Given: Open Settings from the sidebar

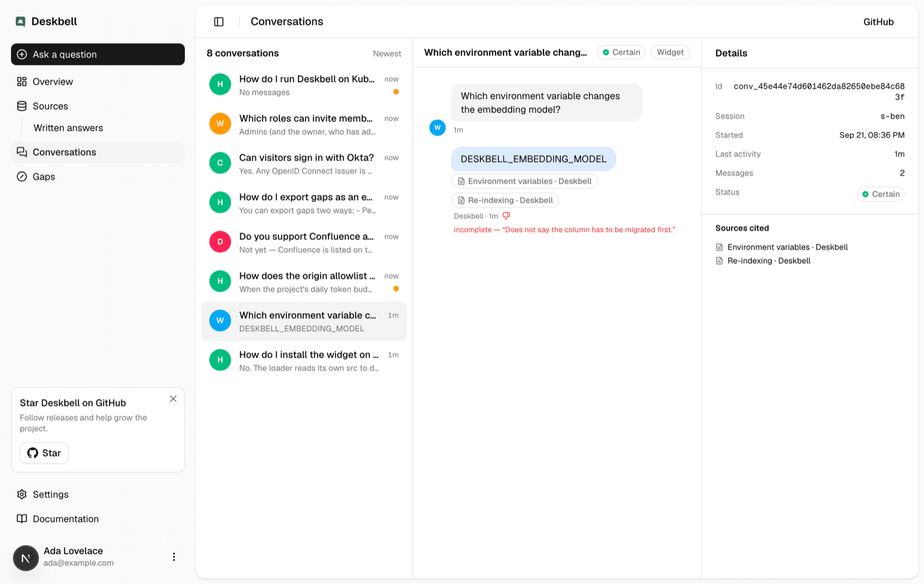Looking at the screenshot, I should tap(98, 494).
